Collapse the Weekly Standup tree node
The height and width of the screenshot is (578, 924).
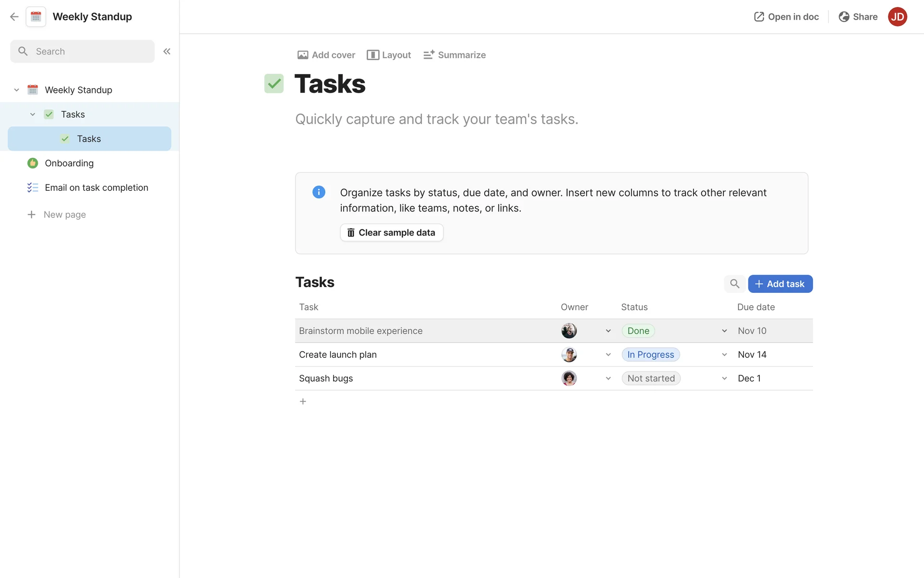click(x=16, y=90)
